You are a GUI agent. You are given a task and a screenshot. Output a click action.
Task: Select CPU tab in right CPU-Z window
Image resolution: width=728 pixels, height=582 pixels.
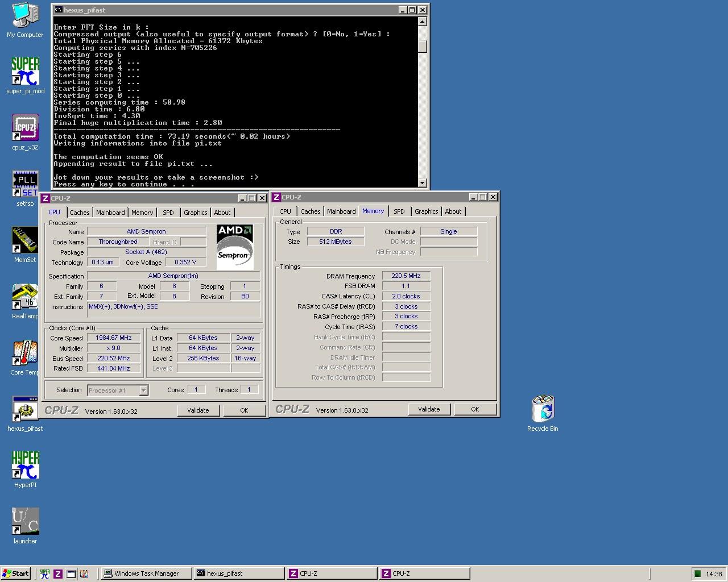(286, 211)
